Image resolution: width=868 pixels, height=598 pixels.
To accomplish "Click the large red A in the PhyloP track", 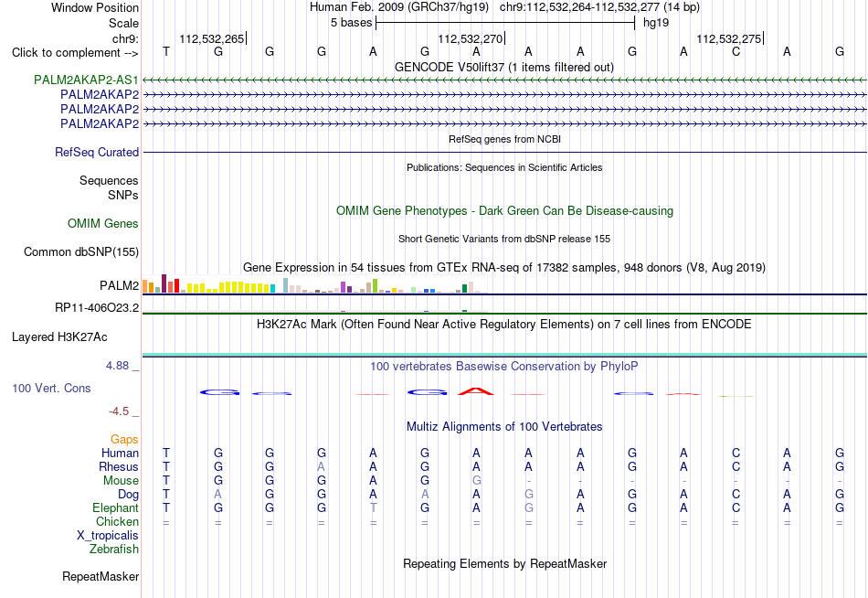I will pos(476,391).
